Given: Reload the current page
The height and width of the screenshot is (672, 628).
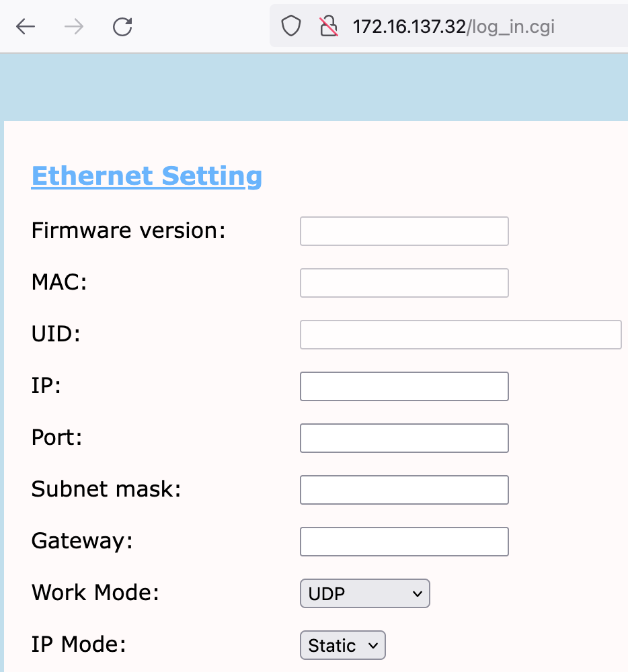Looking at the screenshot, I should (122, 27).
